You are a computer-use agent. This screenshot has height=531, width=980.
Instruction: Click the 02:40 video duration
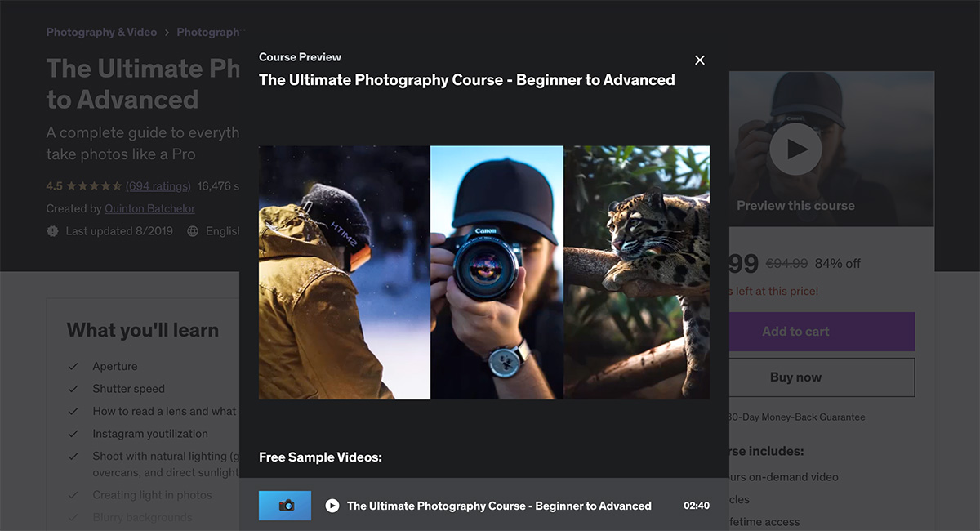point(697,506)
